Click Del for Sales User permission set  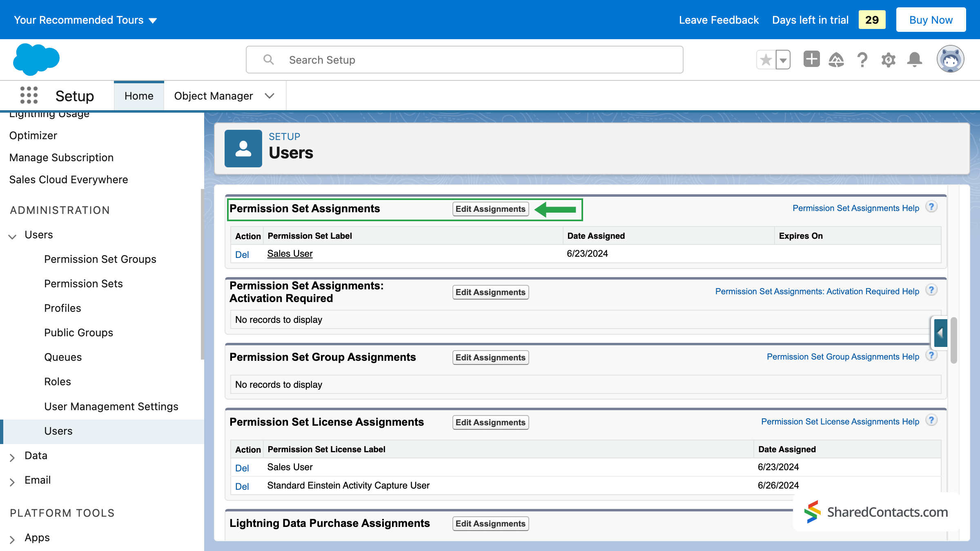(x=242, y=255)
